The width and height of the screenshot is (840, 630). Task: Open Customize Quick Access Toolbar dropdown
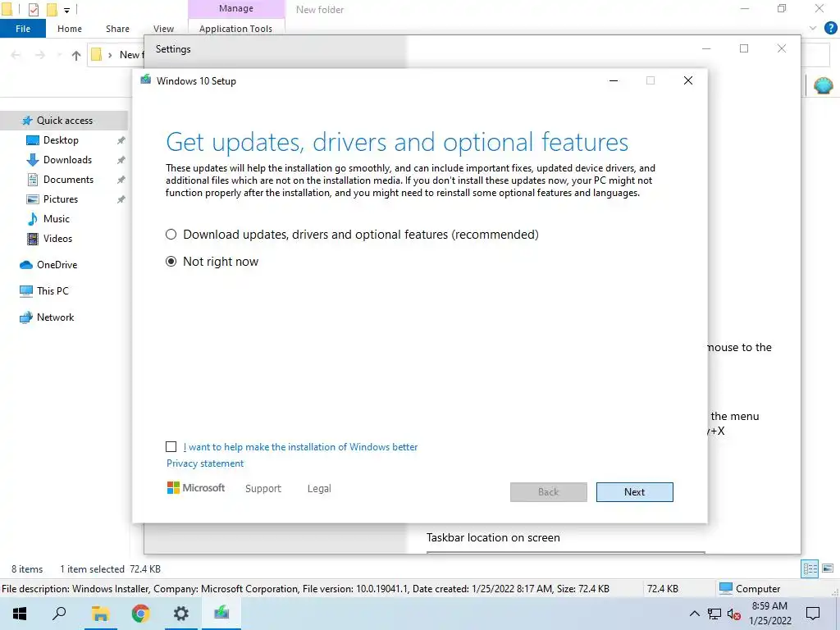click(66, 10)
